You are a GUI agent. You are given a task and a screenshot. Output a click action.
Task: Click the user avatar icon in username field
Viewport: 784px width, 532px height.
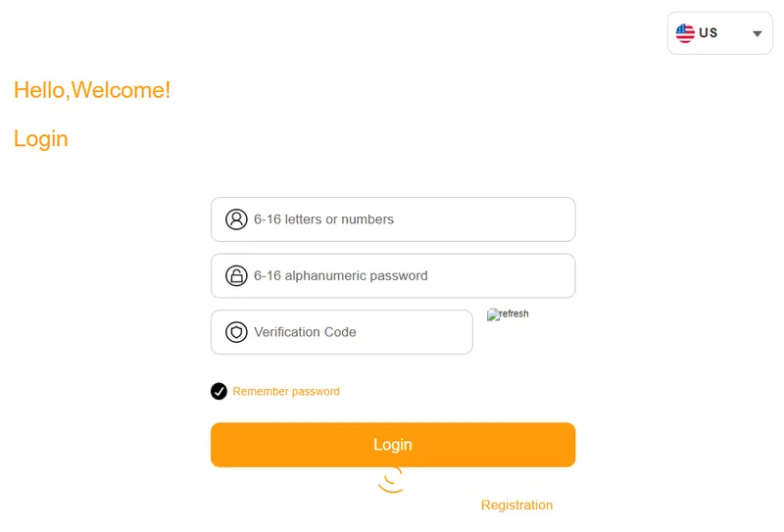tap(236, 219)
